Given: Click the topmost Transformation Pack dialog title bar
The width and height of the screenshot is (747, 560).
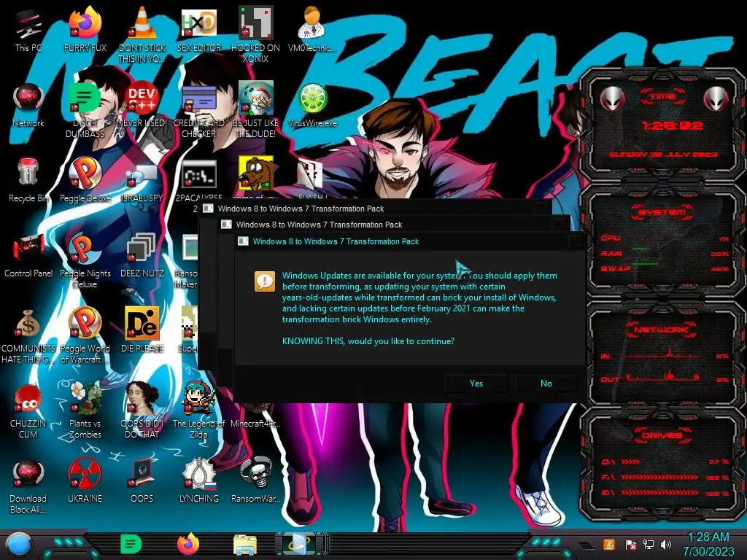Looking at the screenshot, I should (409, 241).
